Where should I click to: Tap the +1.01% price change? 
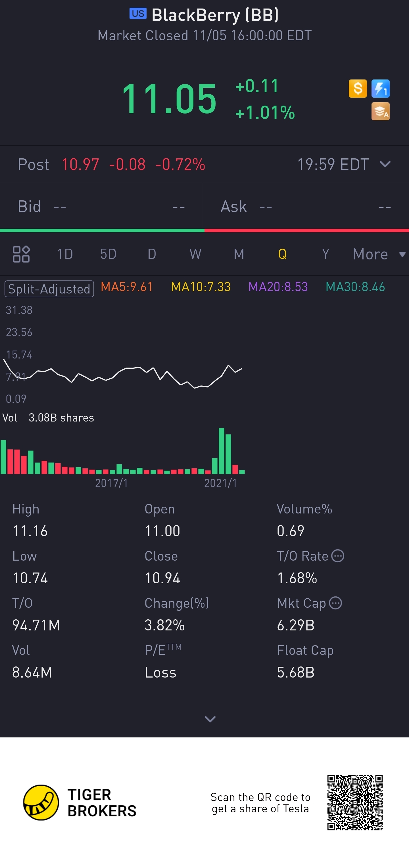pos(265,112)
